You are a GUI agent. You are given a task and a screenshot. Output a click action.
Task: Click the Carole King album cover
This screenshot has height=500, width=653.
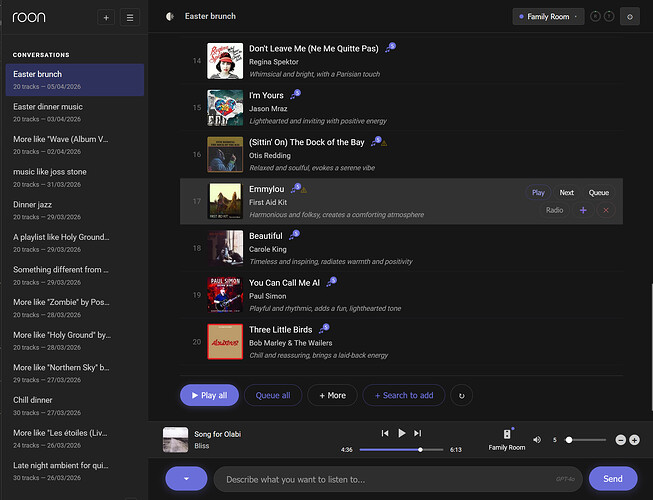click(x=225, y=248)
